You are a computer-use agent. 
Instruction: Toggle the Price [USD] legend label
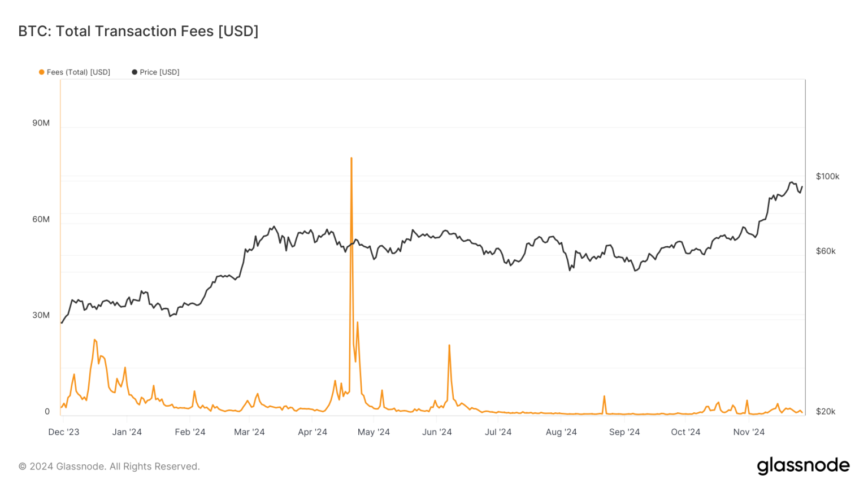pyautogui.click(x=159, y=72)
